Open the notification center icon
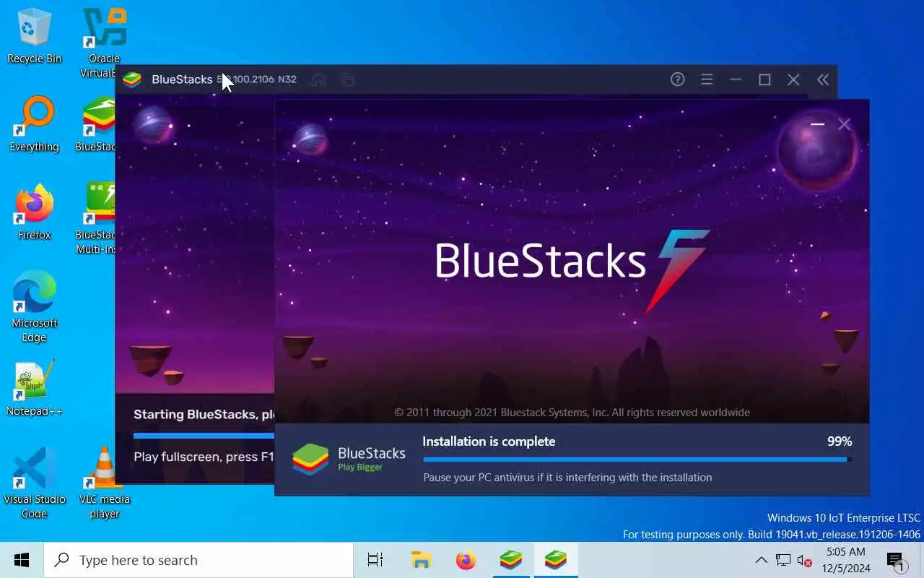Screen dimensions: 924x578 (x=896, y=560)
